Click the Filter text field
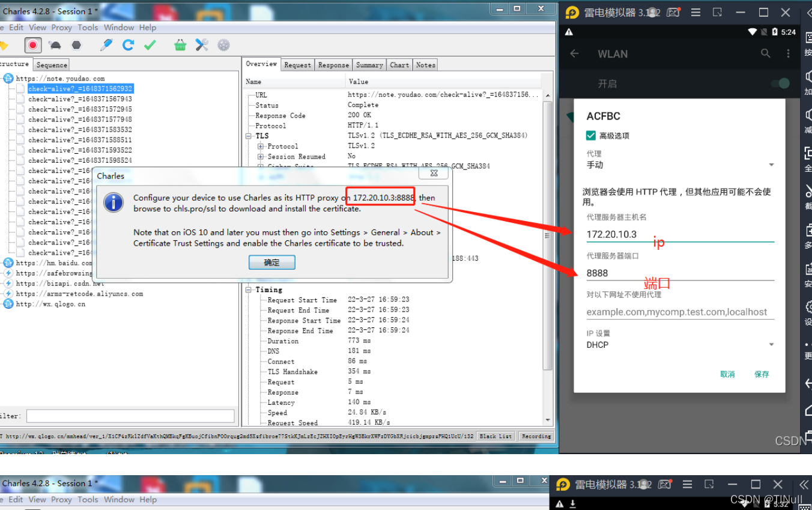 130,416
